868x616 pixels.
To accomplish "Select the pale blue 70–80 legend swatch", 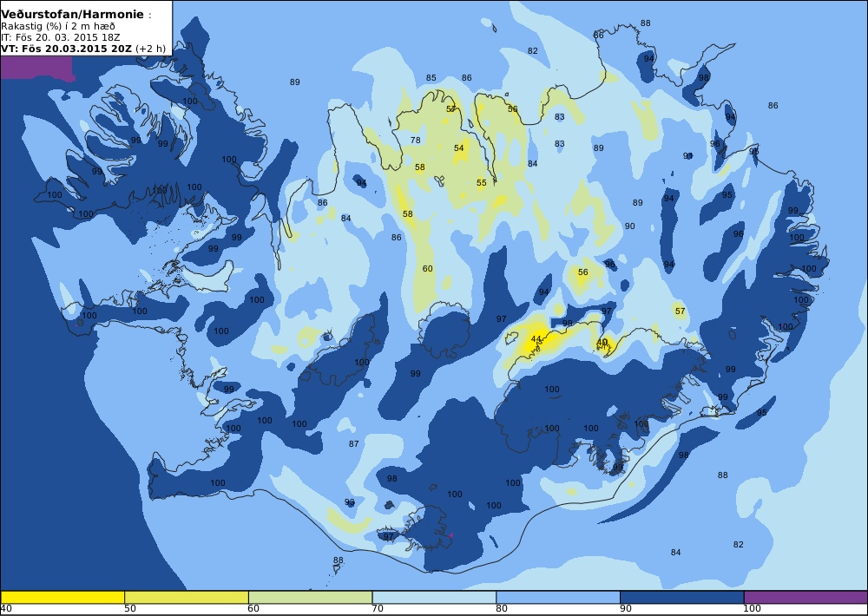I will tap(434, 597).
